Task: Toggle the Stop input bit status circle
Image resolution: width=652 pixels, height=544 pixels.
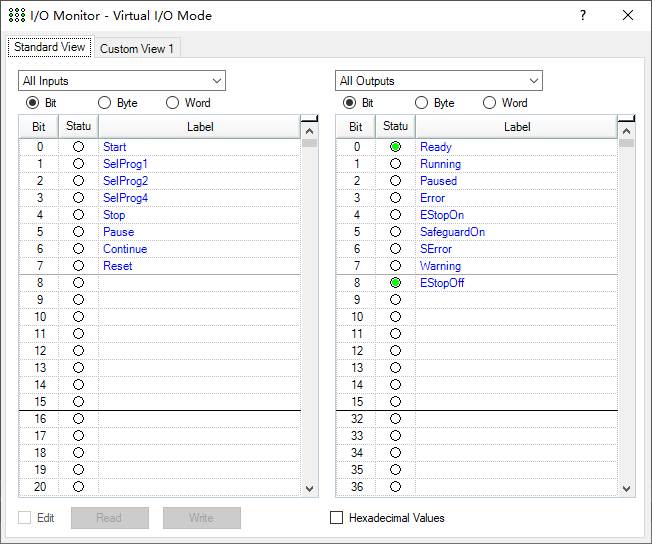Action: point(79,215)
